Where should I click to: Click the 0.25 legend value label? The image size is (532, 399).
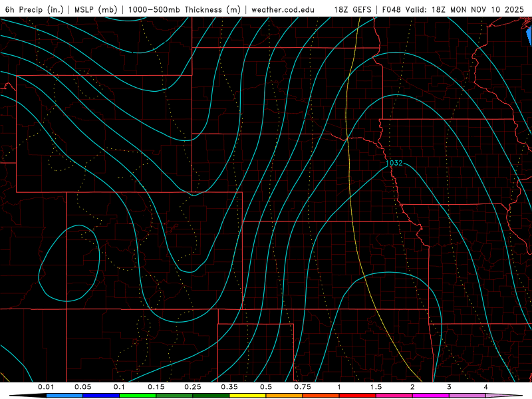click(193, 387)
